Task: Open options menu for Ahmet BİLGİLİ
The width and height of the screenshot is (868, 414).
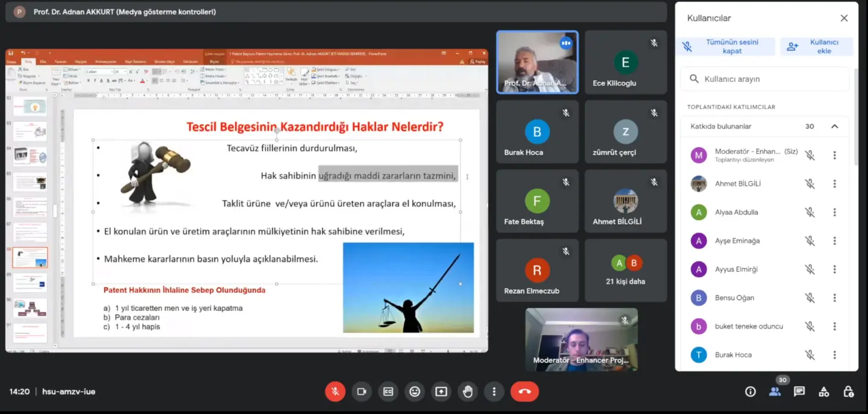Action: pos(834,184)
